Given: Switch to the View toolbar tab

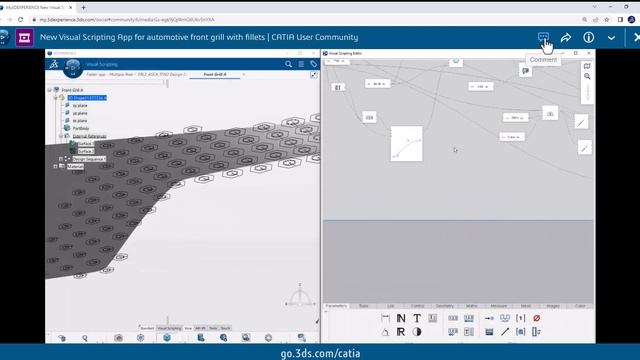Looking at the screenshot, I should pos(188,328).
